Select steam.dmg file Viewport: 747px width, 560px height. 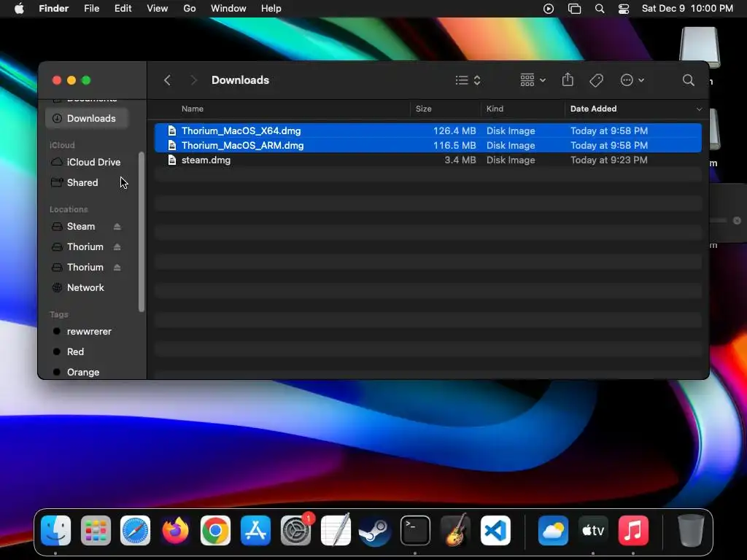pyautogui.click(x=427, y=160)
